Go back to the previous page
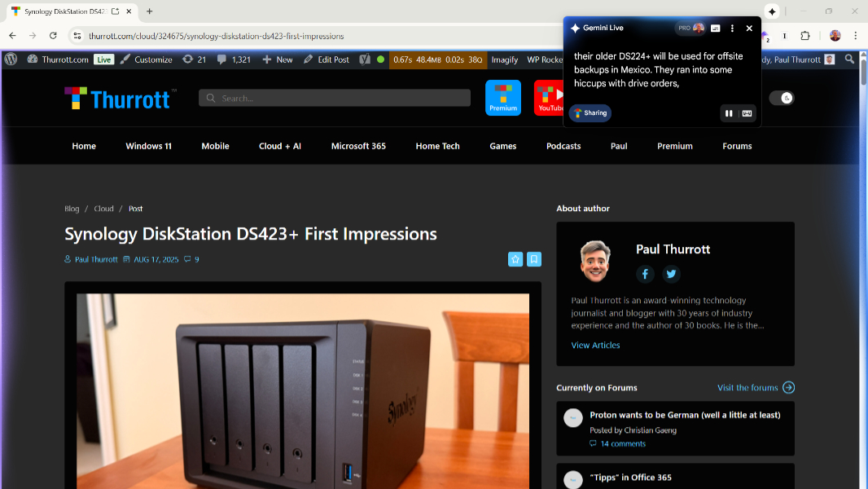Screen dimensions: 868x489 [x=12, y=36]
